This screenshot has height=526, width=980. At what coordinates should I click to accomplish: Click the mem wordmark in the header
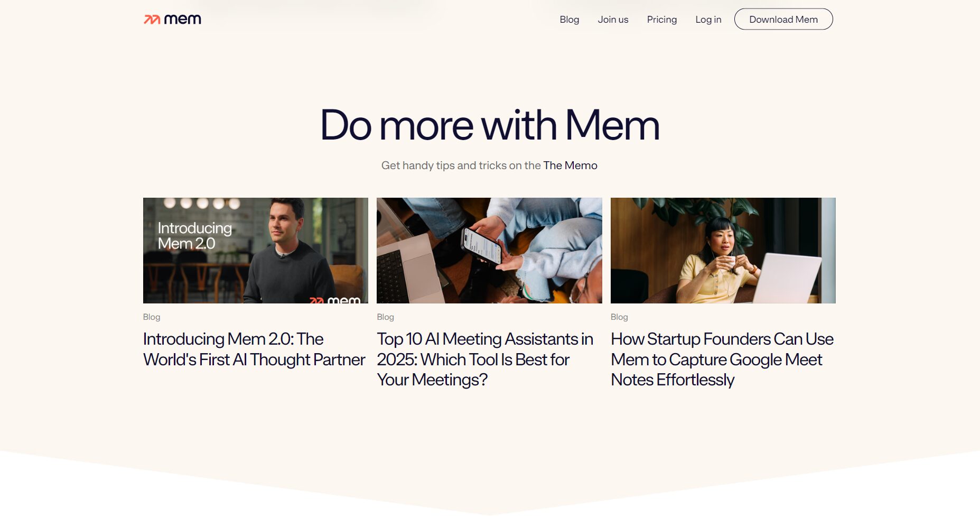182,20
